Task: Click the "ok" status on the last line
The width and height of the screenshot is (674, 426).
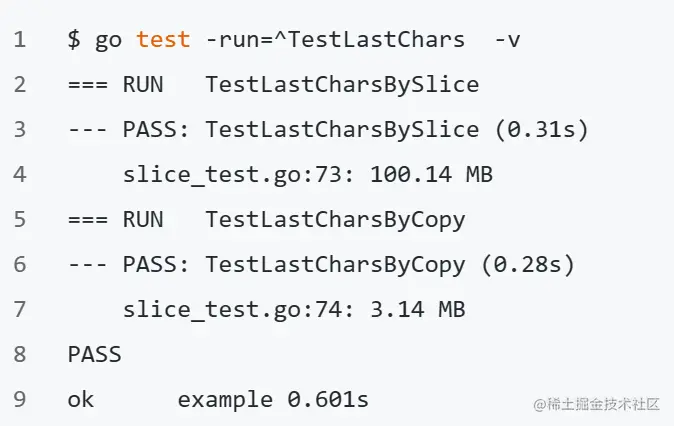Action: [x=81, y=400]
